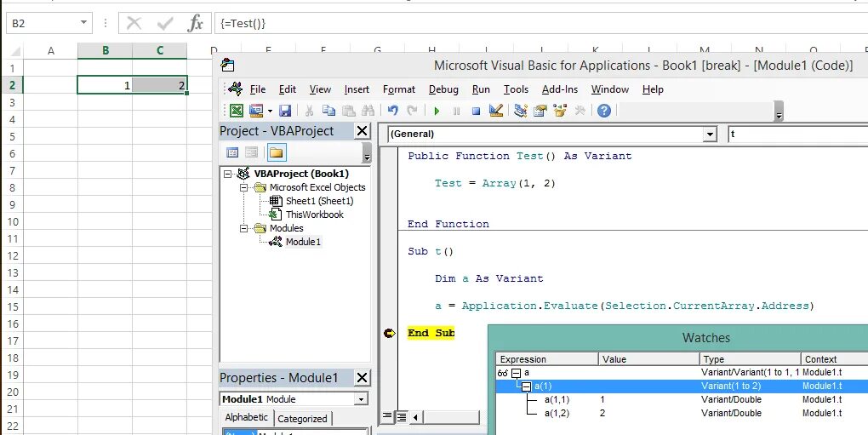Click the Copy toolbar icon
868x435 pixels.
tap(328, 111)
